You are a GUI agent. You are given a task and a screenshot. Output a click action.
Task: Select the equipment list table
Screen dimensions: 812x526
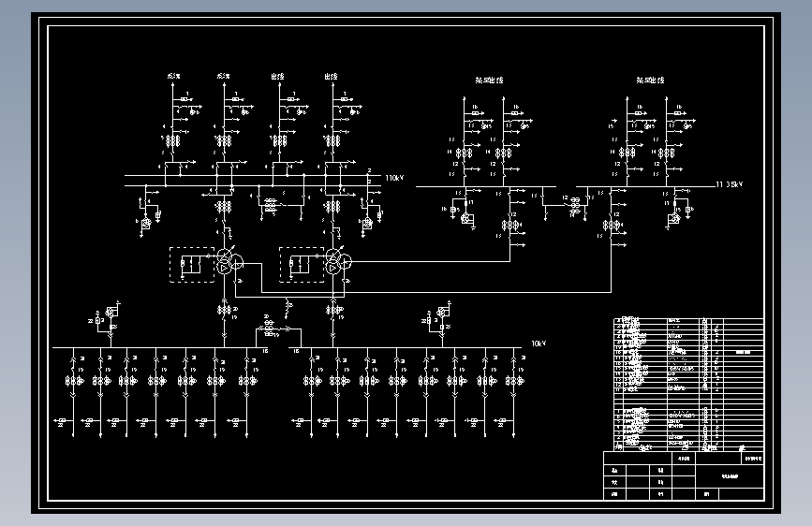coord(688,385)
